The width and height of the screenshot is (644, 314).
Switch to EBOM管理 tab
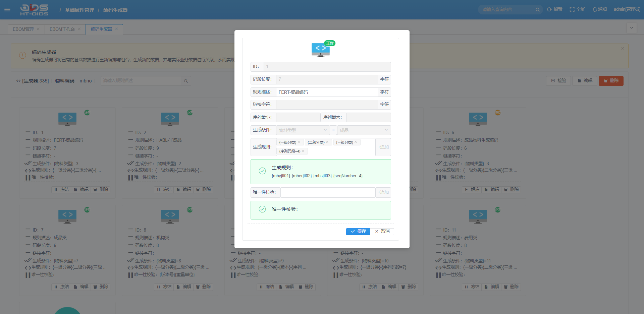click(23, 29)
